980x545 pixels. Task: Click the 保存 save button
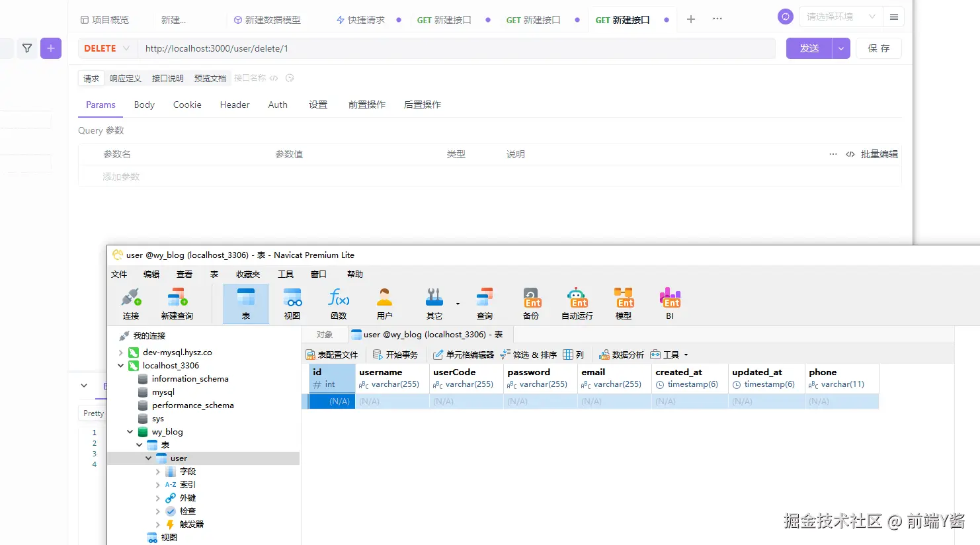(879, 48)
